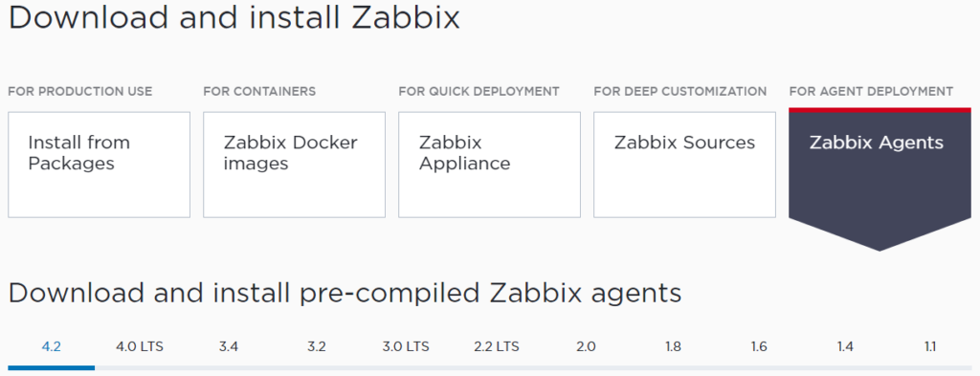Click the Download and install Zabbix heading
980x376 pixels.
click(234, 17)
